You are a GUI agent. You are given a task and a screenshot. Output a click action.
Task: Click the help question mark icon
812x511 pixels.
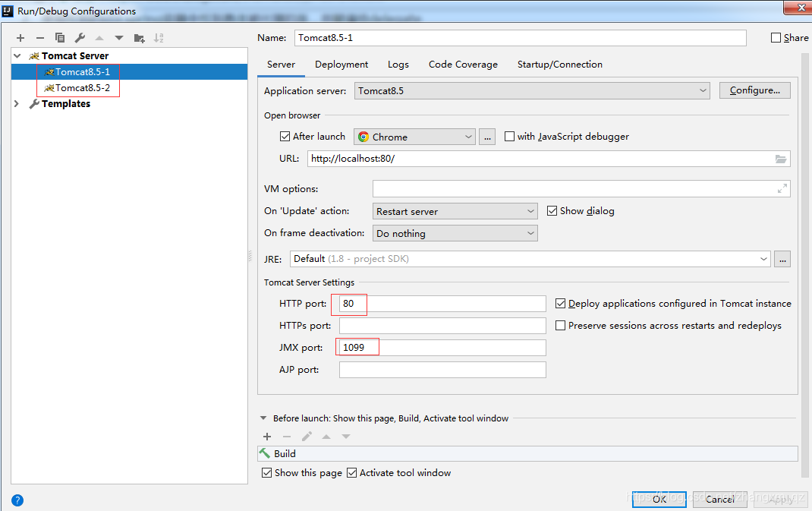tap(17, 500)
